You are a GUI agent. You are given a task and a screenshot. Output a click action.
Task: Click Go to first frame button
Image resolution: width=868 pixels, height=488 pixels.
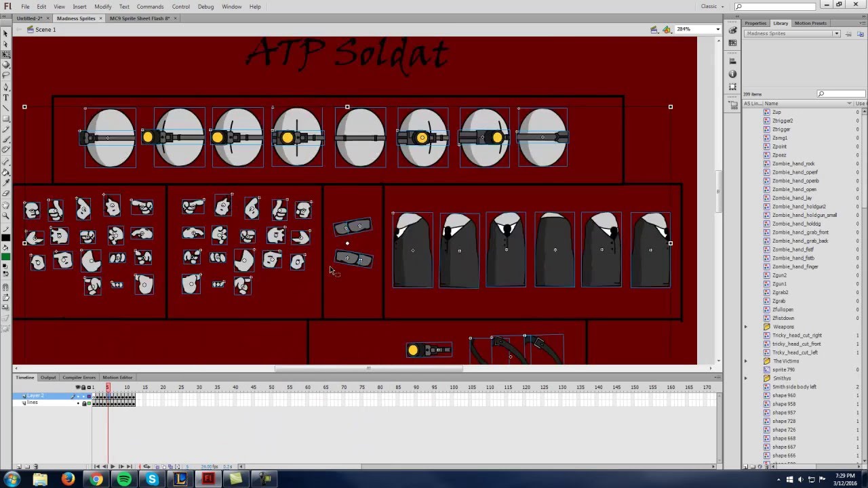97,466
